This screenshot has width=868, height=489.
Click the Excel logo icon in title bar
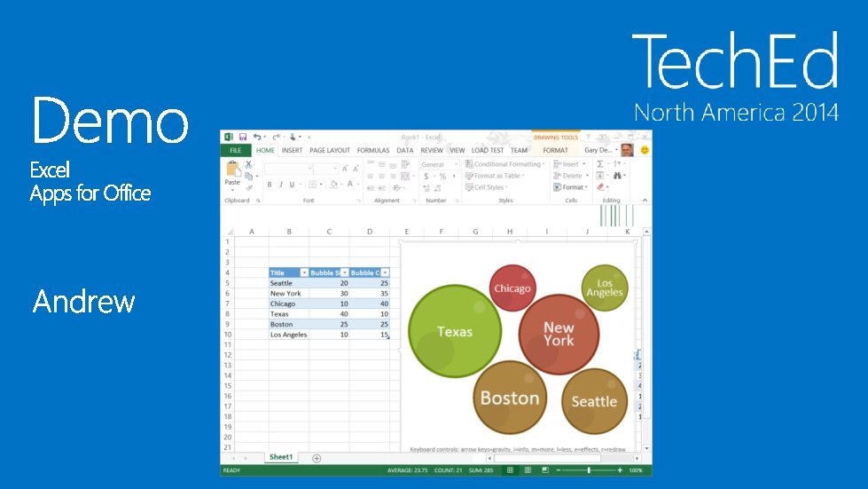(229, 137)
